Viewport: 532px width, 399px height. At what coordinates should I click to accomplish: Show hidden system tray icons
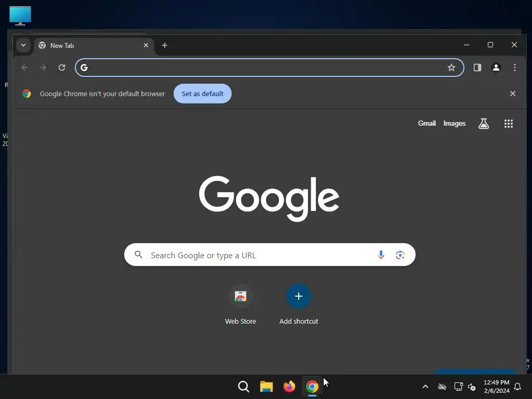(x=425, y=387)
